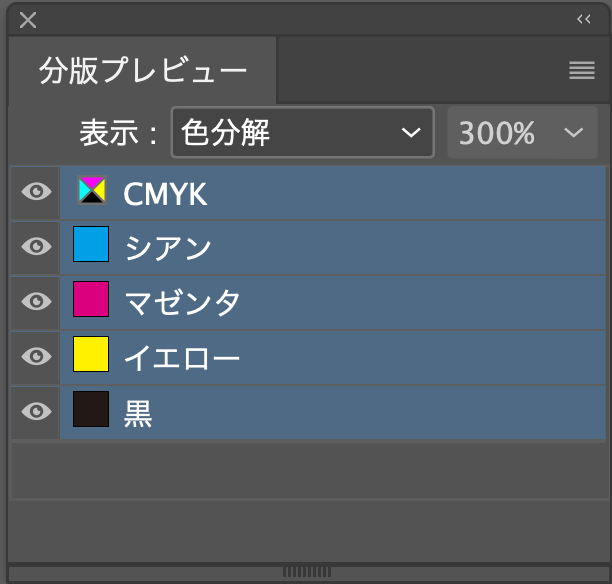
Task: Click the CMYK composite color icon
Action: pyautogui.click(x=92, y=190)
